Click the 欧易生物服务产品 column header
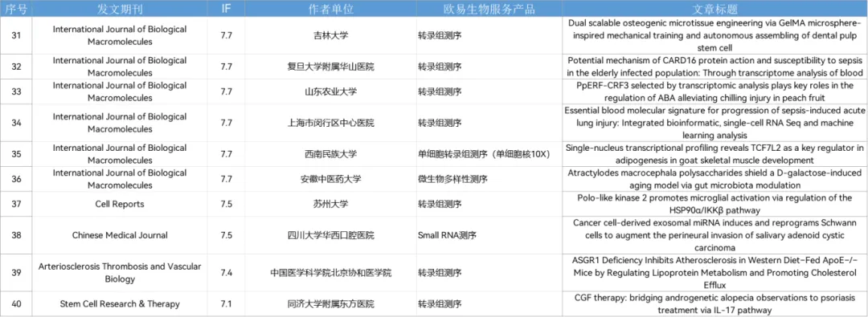The image size is (868, 317). 489,10
